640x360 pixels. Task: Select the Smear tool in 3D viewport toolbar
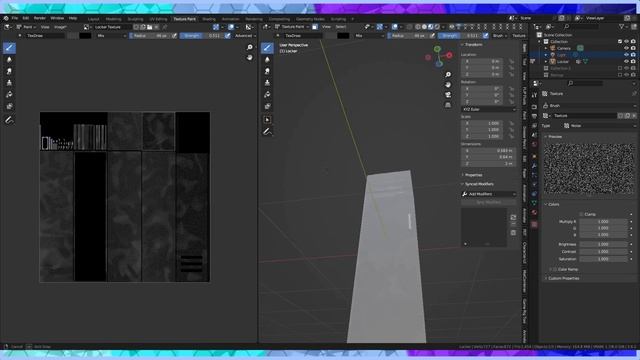click(x=267, y=71)
